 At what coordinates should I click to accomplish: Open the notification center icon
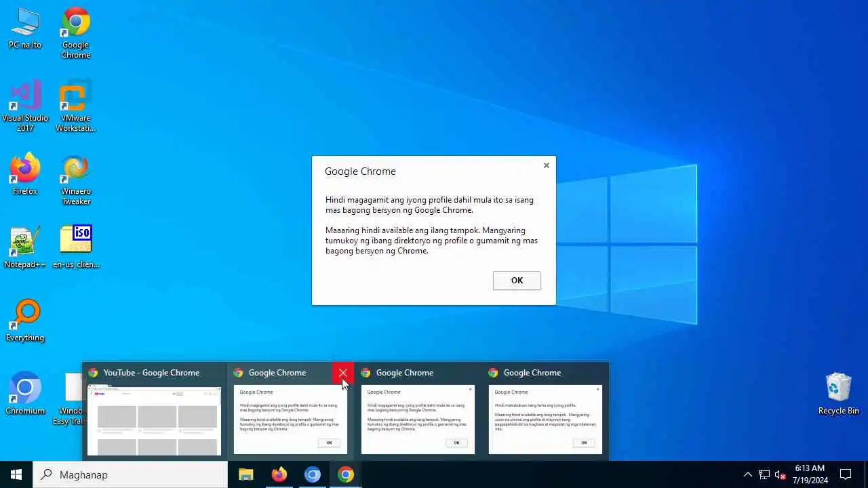click(846, 474)
